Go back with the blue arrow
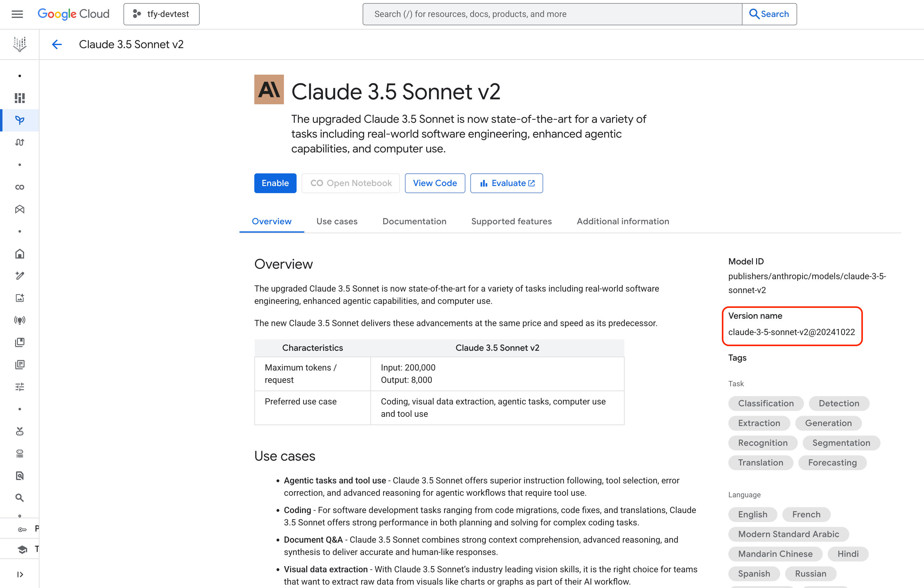Screen dimensions: 924x588 [x=57, y=44]
